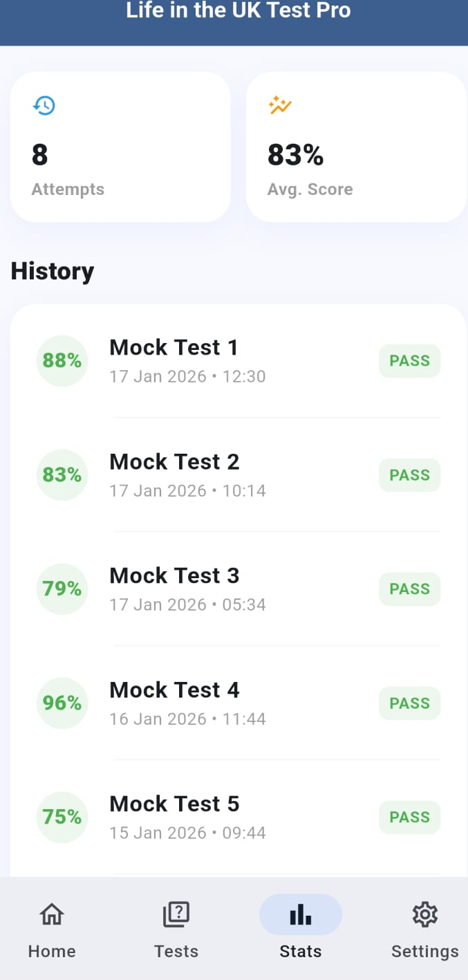Click PASS badge for Mock Test 3
468x980 pixels.
409,589
